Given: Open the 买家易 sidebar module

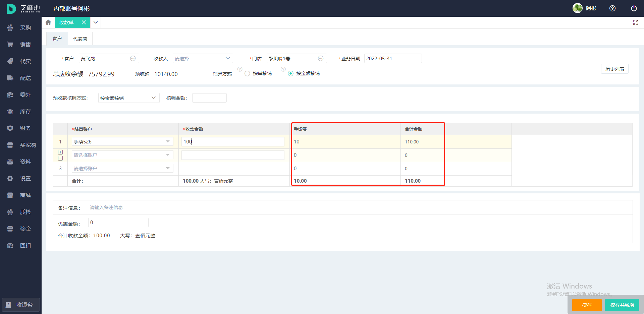Looking at the screenshot, I should click(20, 145).
